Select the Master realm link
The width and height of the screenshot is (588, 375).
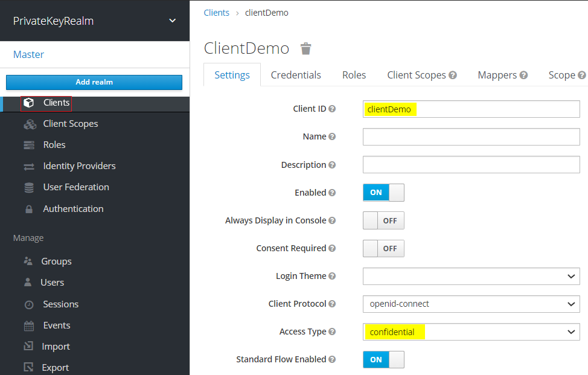click(28, 54)
